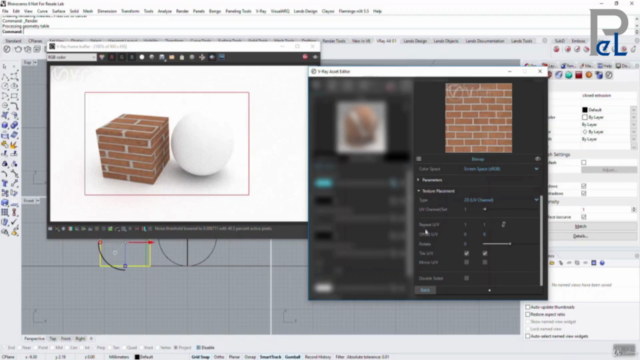The height and width of the screenshot is (360, 640).
Task: Toggle the green channel in frame buffer
Action: 122,57
